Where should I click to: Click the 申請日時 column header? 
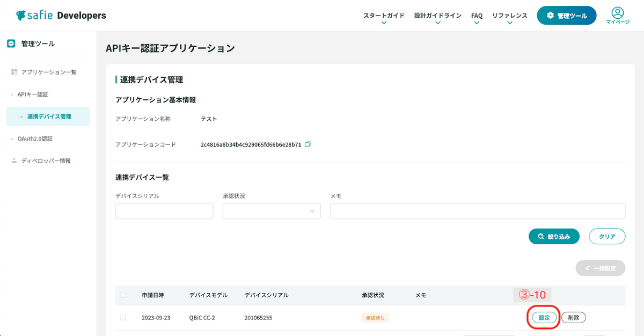(x=153, y=295)
